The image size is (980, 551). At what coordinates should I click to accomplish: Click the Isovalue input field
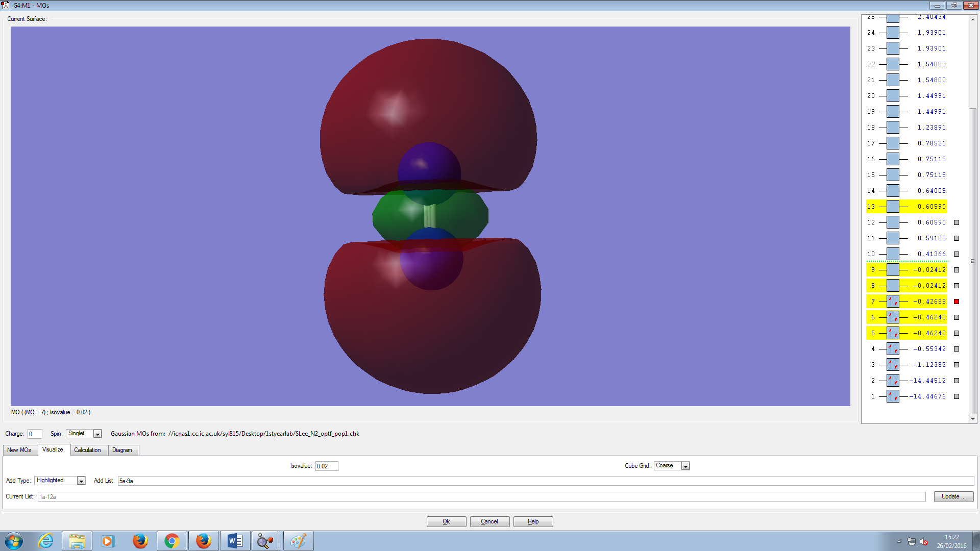tap(326, 466)
